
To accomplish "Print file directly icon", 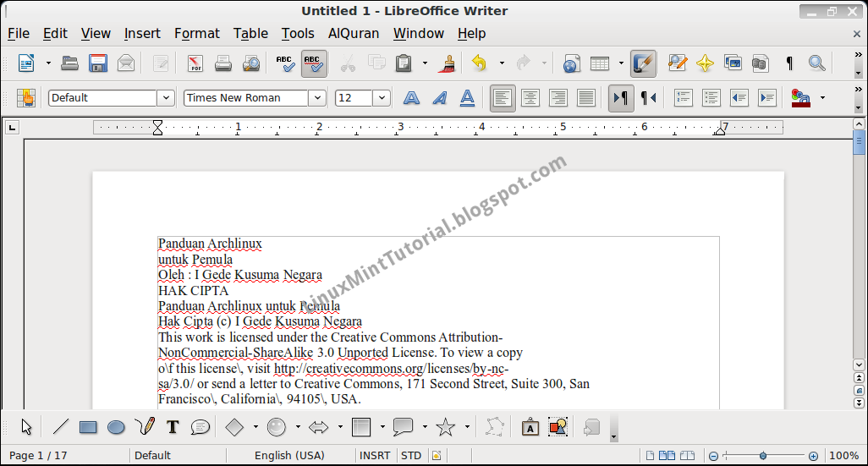I will pyautogui.click(x=223, y=63).
